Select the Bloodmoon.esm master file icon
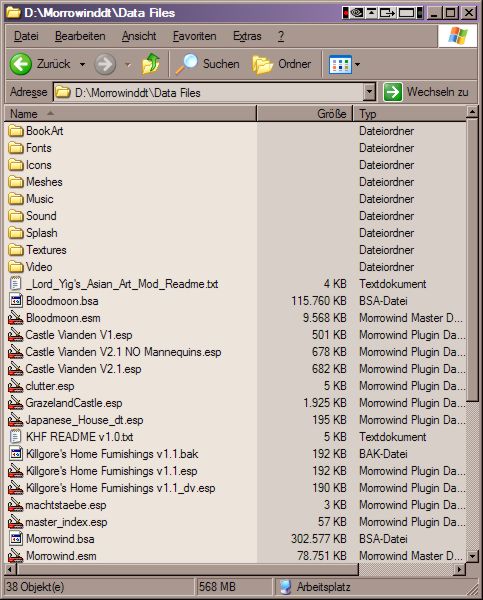Image resolution: width=483 pixels, height=600 pixels. pyautogui.click(x=16, y=318)
